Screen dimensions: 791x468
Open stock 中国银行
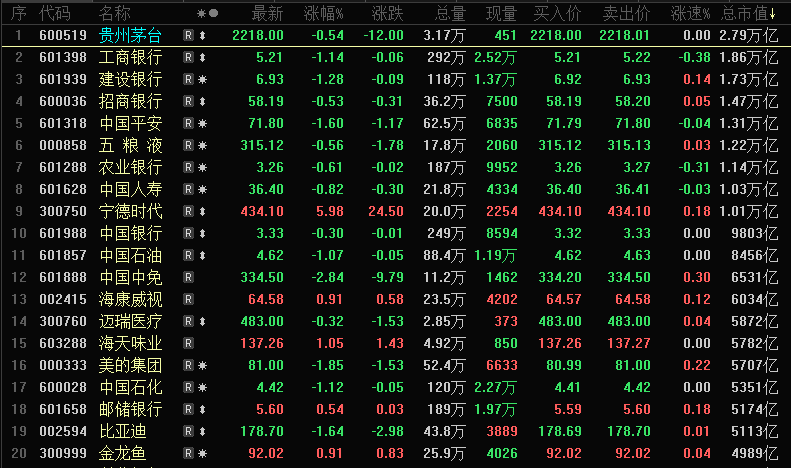pyautogui.click(x=130, y=233)
